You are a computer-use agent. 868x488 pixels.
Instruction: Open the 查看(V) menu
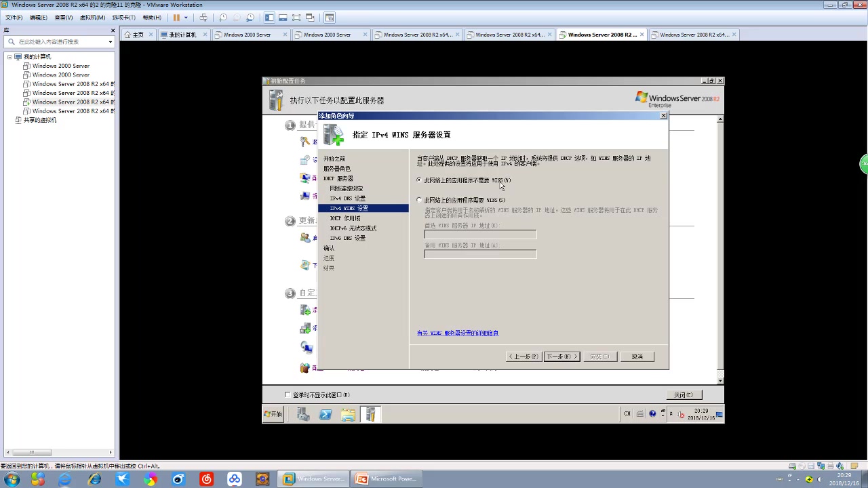64,17
